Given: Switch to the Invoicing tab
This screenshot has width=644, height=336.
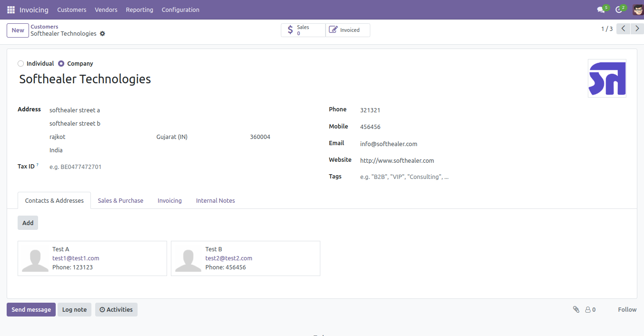Looking at the screenshot, I should point(170,200).
